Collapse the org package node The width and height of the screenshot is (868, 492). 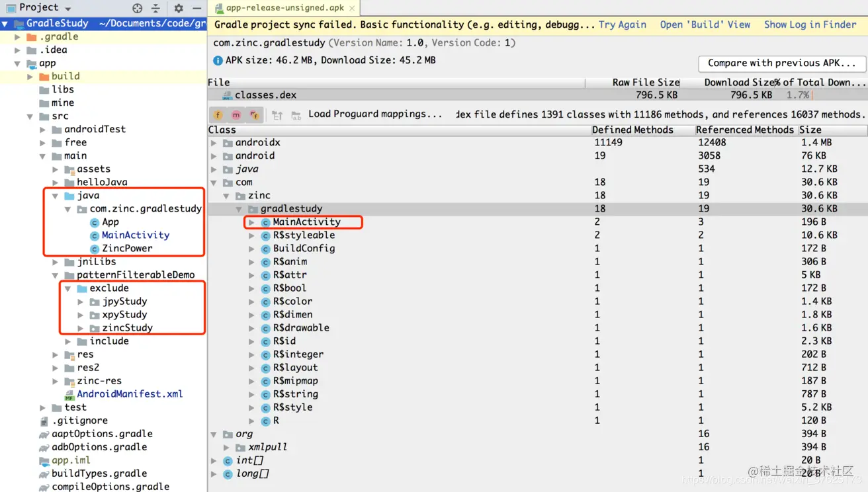point(214,434)
